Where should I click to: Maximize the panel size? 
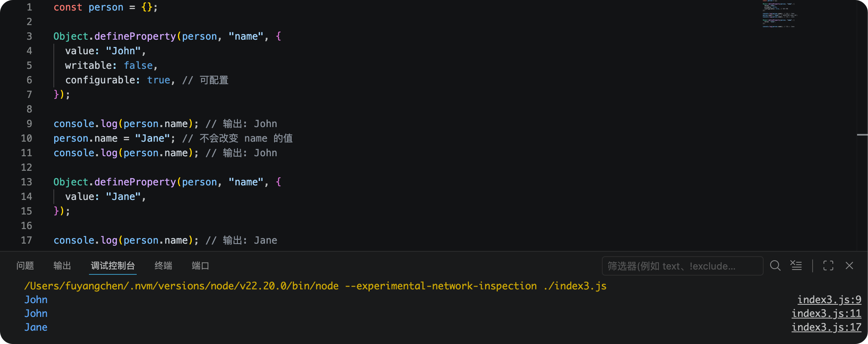(x=828, y=265)
